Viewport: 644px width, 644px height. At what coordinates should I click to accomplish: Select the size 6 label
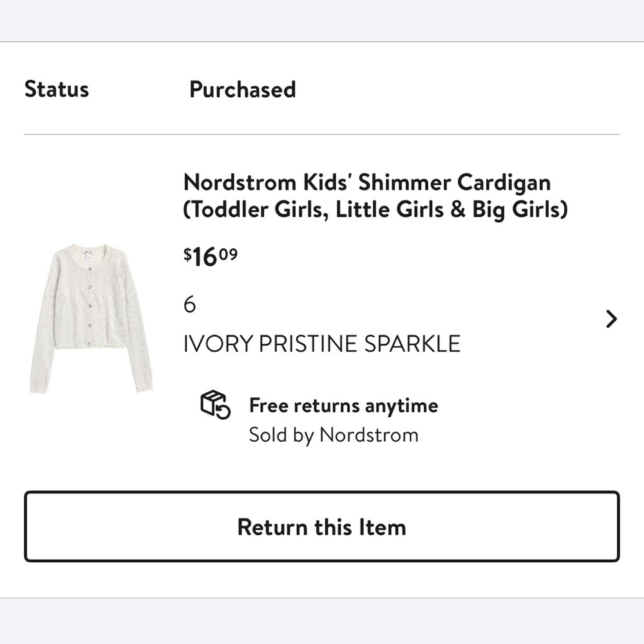coord(189,305)
